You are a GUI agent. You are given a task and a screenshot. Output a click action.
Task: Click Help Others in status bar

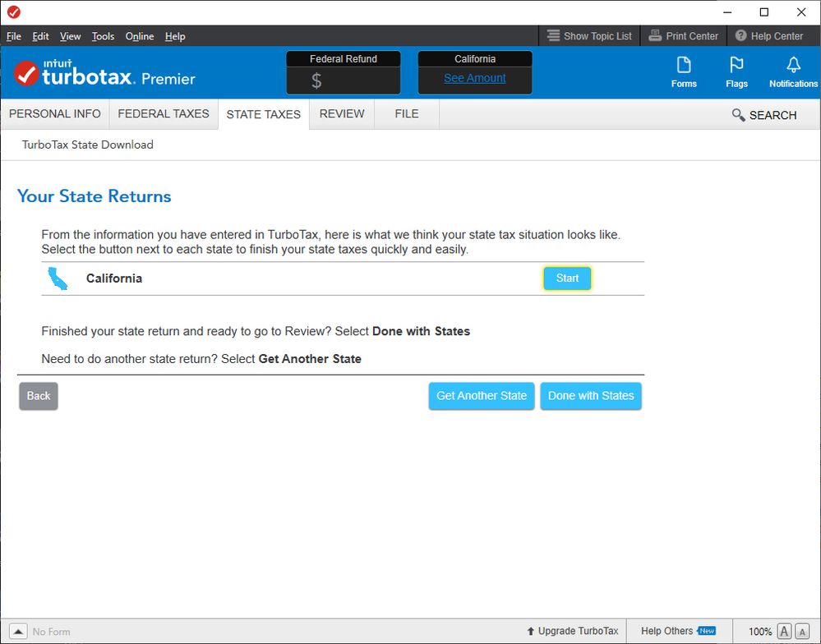tap(678, 631)
